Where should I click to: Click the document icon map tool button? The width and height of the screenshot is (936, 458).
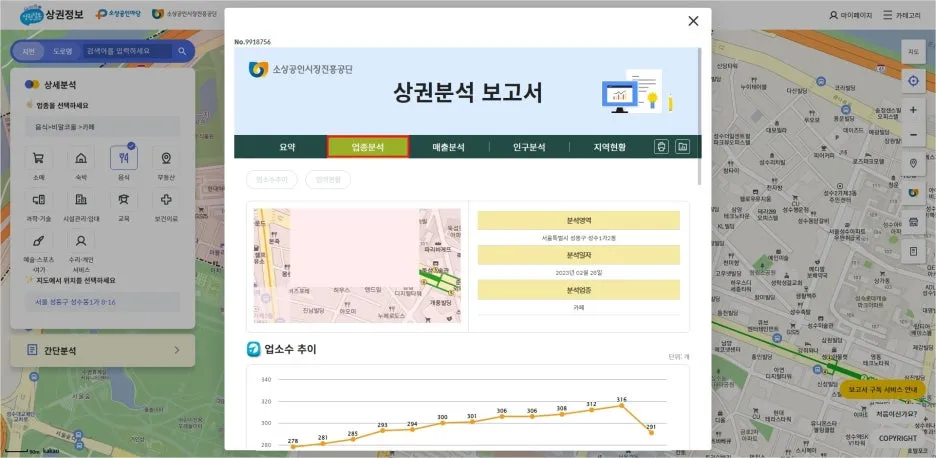click(x=913, y=251)
